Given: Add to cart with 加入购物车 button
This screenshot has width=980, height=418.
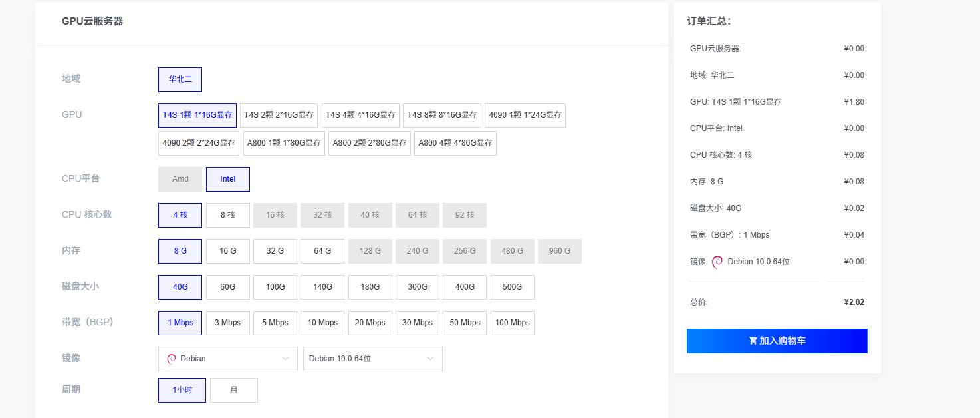Looking at the screenshot, I should (x=777, y=341).
